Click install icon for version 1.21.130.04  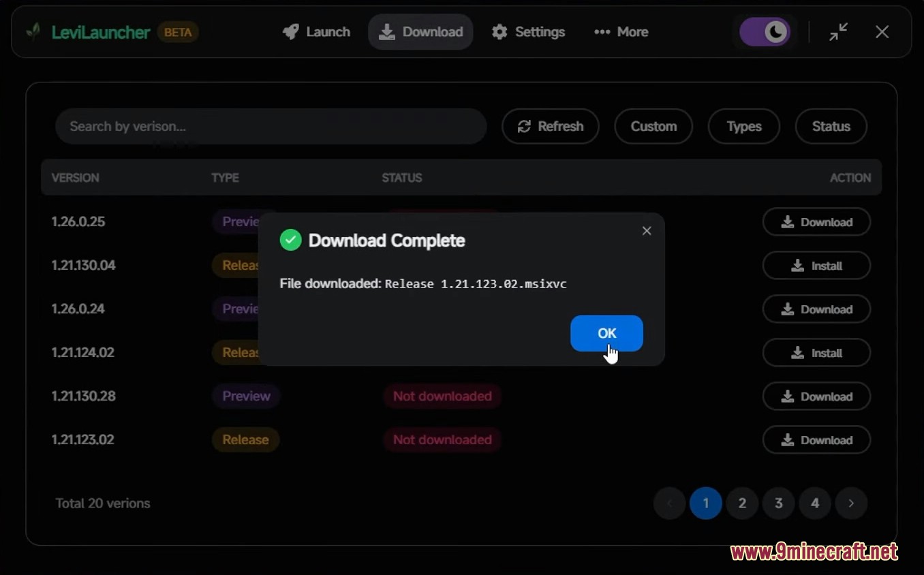point(797,266)
